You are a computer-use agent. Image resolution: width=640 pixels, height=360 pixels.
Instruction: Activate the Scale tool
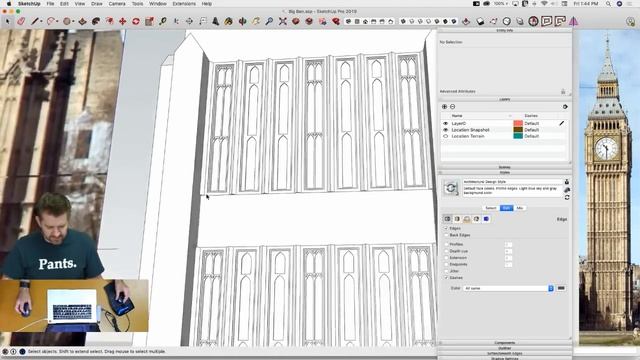(149, 21)
